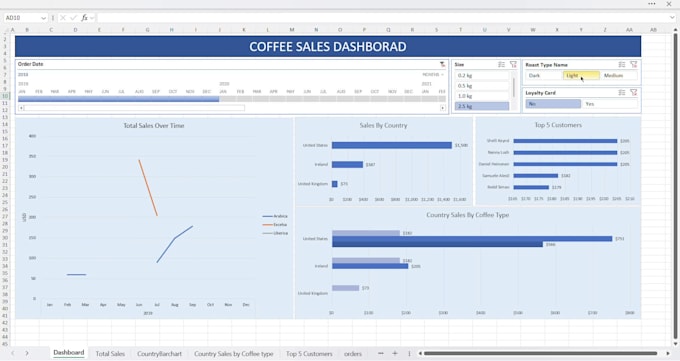Clear the Order Date timeline filter

(442, 64)
